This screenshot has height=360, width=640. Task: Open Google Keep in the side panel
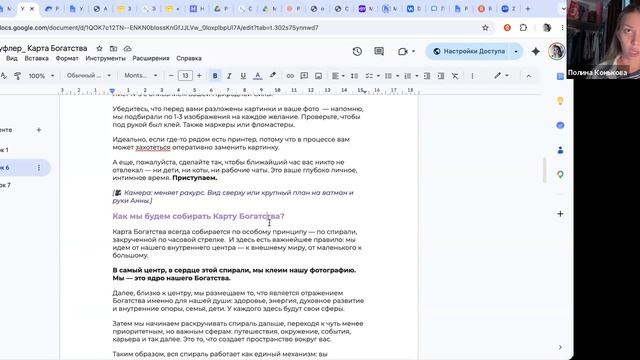[x=560, y=101]
